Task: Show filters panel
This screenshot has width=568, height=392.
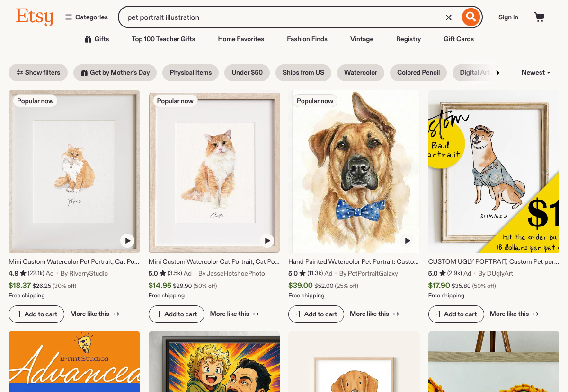Action: [x=38, y=73]
